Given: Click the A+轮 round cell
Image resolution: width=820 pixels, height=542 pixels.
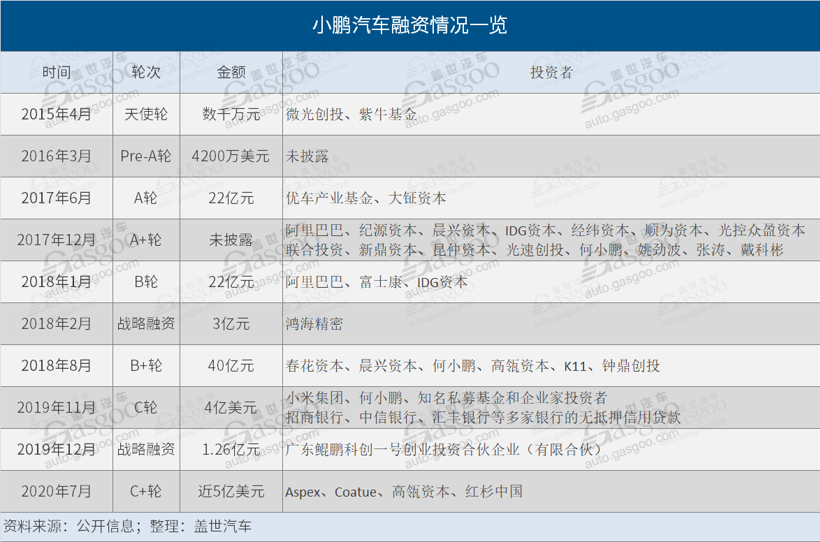Looking at the screenshot, I should [x=146, y=240].
